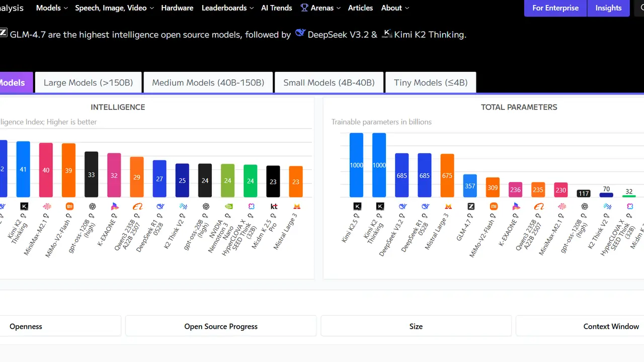Click the NVIDIA logo in Intelligence chart

pos(227,206)
